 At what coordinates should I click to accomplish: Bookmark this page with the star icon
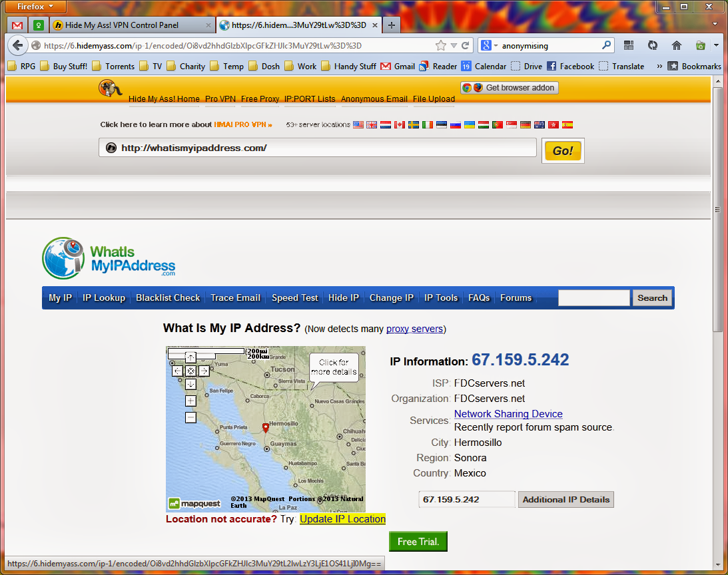point(441,45)
